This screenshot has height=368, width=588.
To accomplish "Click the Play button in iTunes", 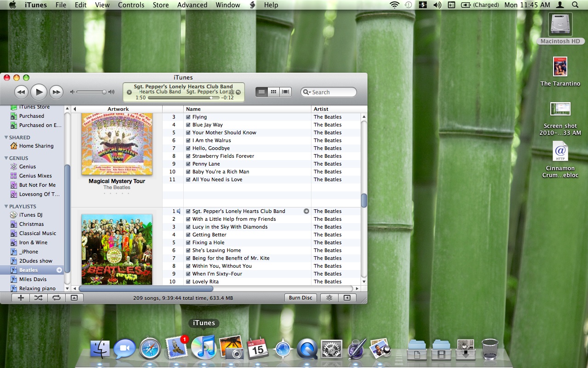I will (x=39, y=92).
